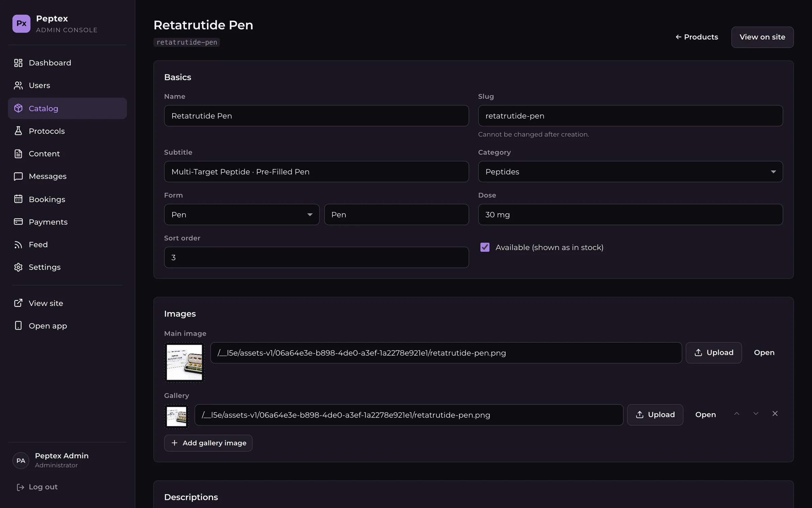Click Open next to main image path
812x508 pixels.
pos(764,353)
